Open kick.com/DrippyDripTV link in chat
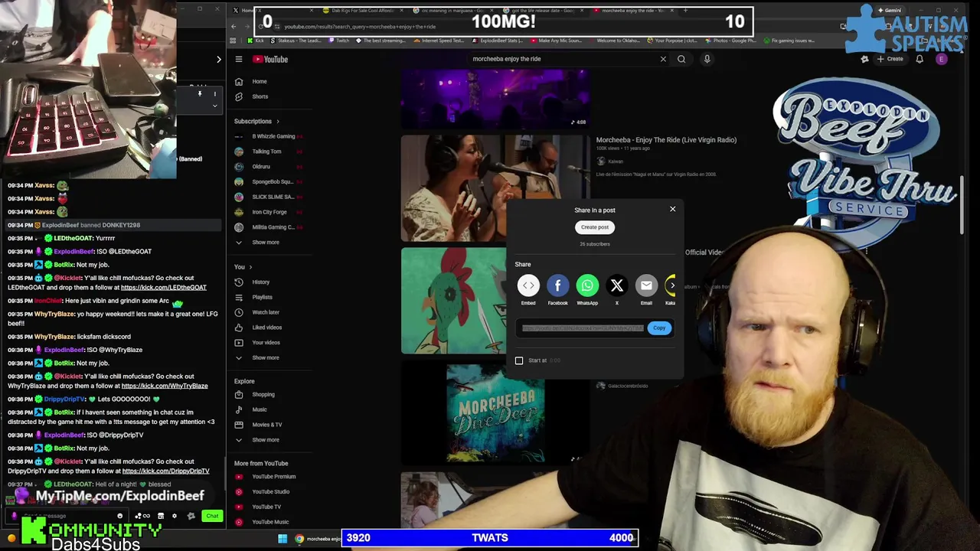980x551 pixels. (x=165, y=471)
